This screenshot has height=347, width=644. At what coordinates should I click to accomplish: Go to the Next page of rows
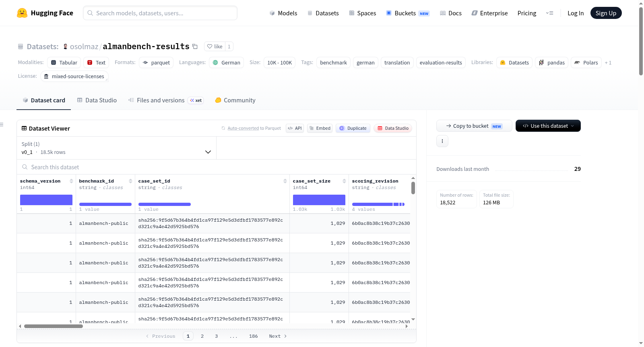278,336
